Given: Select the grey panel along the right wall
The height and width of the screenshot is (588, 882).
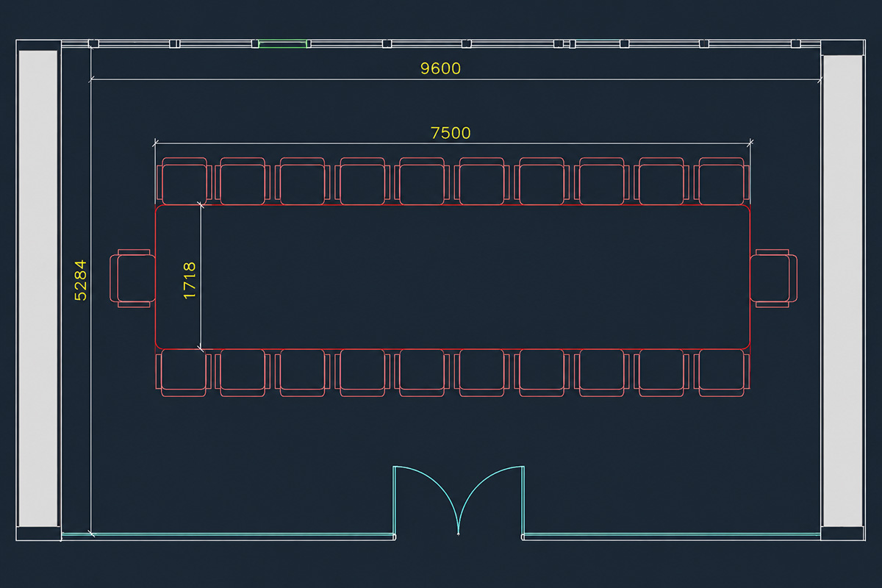Looking at the screenshot, I should [x=842, y=291].
